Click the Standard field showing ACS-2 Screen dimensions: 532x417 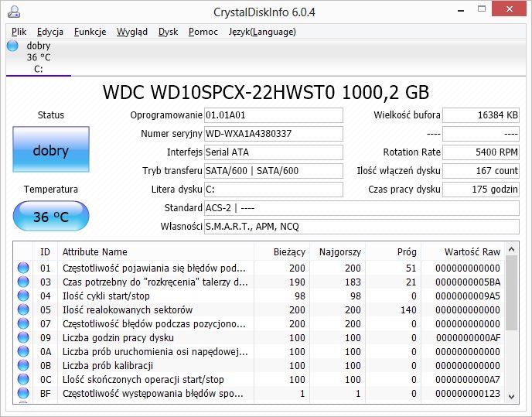pyautogui.click(x=362, y=208)
